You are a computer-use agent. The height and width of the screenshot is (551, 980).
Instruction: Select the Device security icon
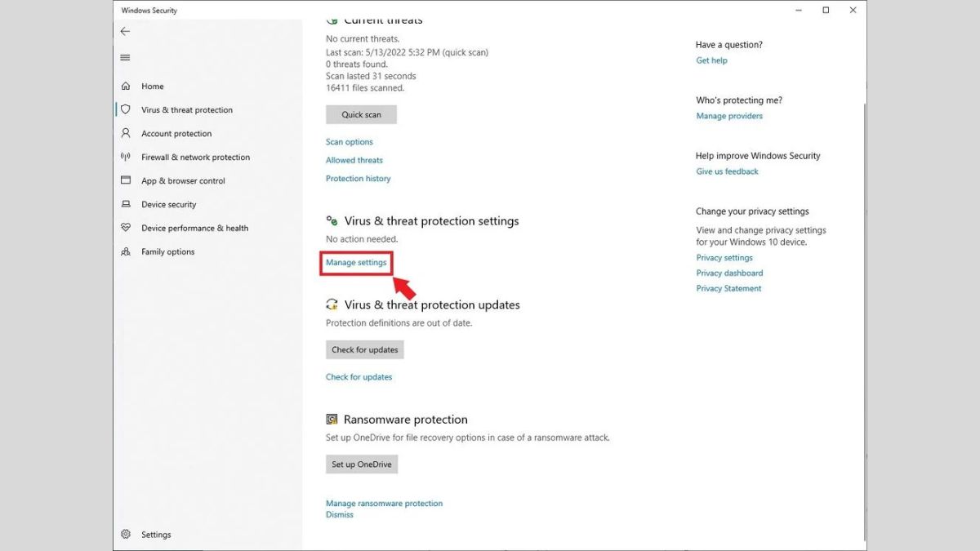coord(126,204)
